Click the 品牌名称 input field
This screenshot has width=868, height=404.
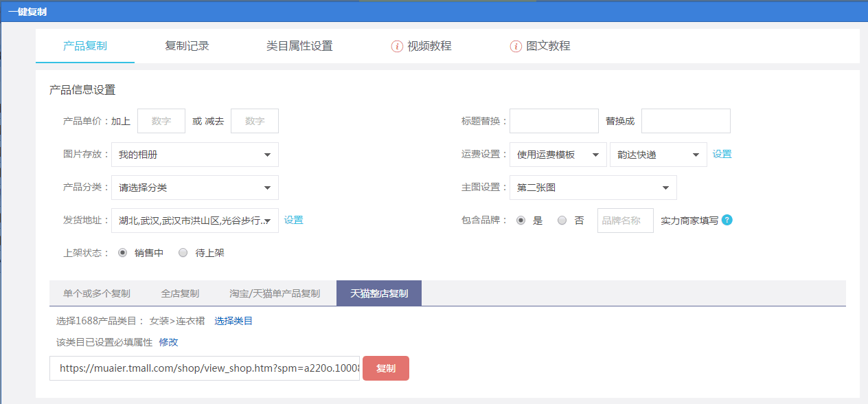[x=626, y=221]
